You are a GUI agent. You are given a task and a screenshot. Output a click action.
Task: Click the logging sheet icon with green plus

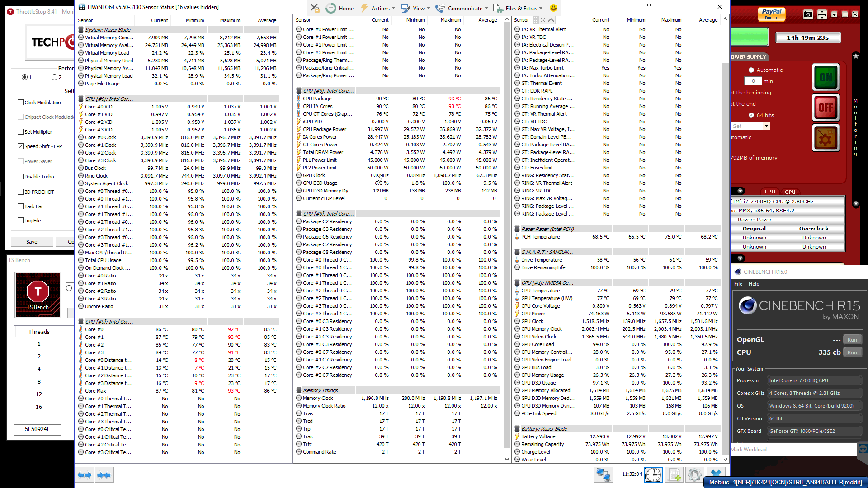coord(674,474)
